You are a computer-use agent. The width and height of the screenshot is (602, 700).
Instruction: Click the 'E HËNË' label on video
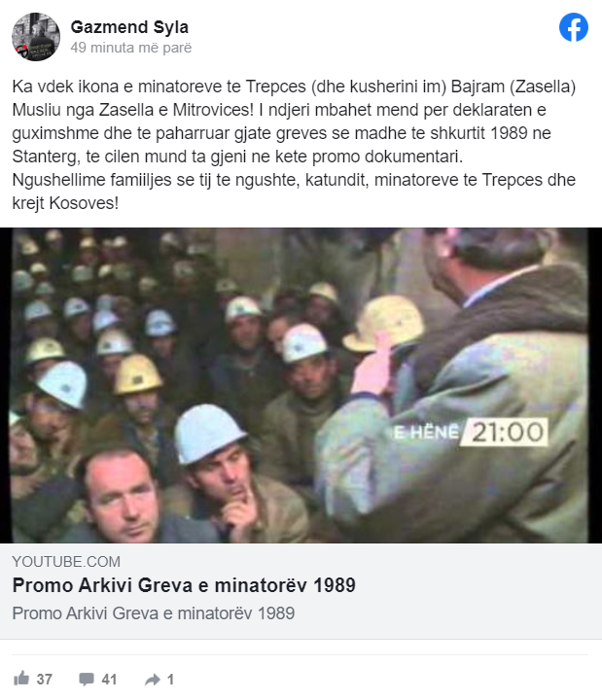click(x=427, y=432)
